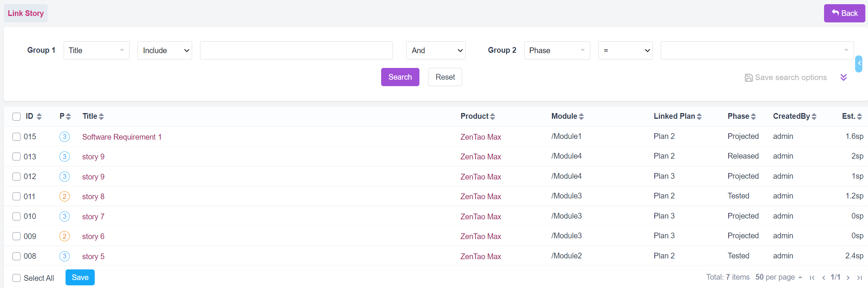This screenshot has height=288, width=868.
Task: Open the 50 per page selector
Action: click(x=779, y=277)
